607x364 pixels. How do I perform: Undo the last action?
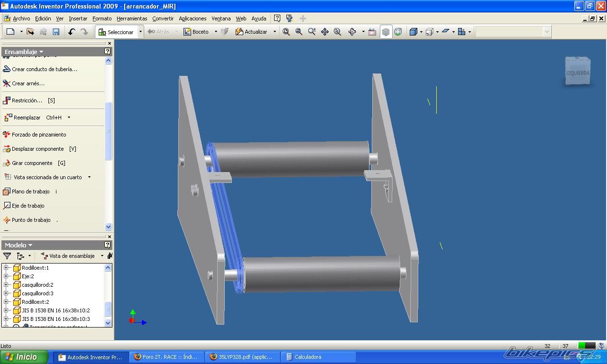coord(72,32)
